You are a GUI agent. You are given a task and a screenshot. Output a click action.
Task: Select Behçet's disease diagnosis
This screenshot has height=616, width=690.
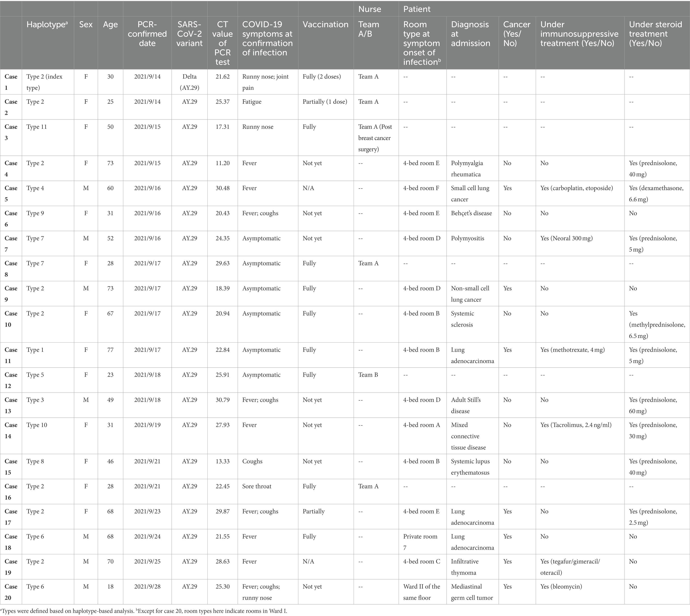click(471, 213)
